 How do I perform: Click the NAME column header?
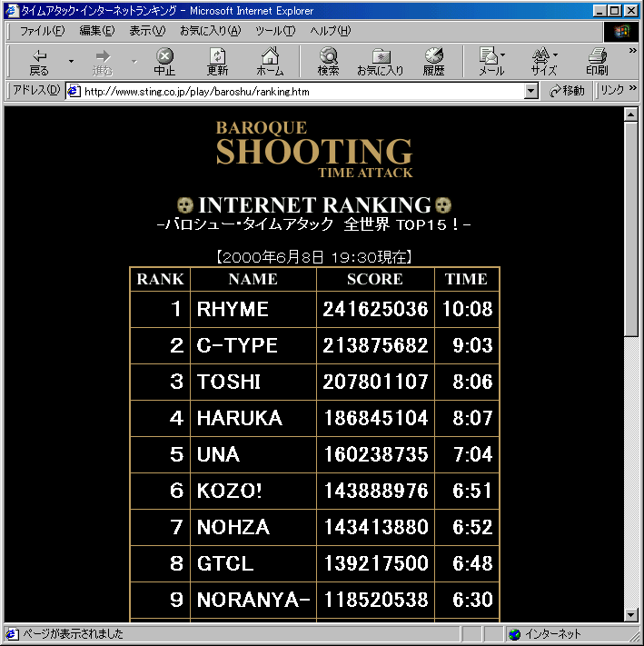click(253, 279)
